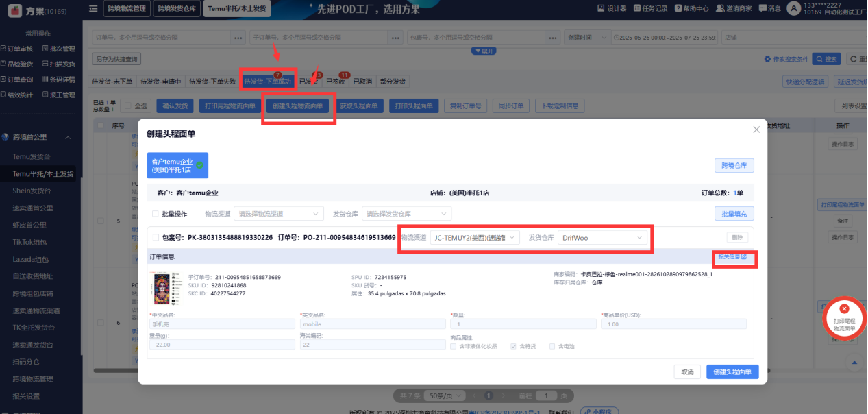The height and width of the screenshot is (414, 868).
Task: Tick the row 5 checkbox in the table
Action: pyautogui.click(x=101, y=221)
